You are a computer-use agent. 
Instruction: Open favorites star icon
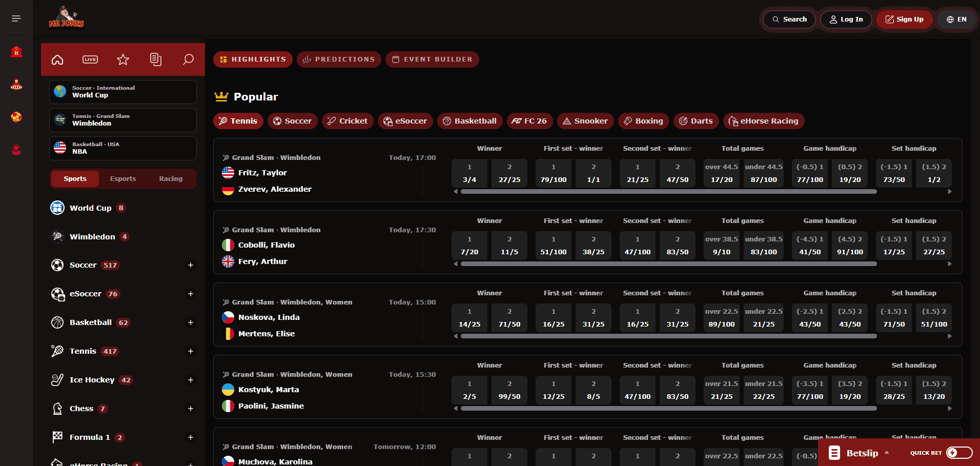coord(123,59)
